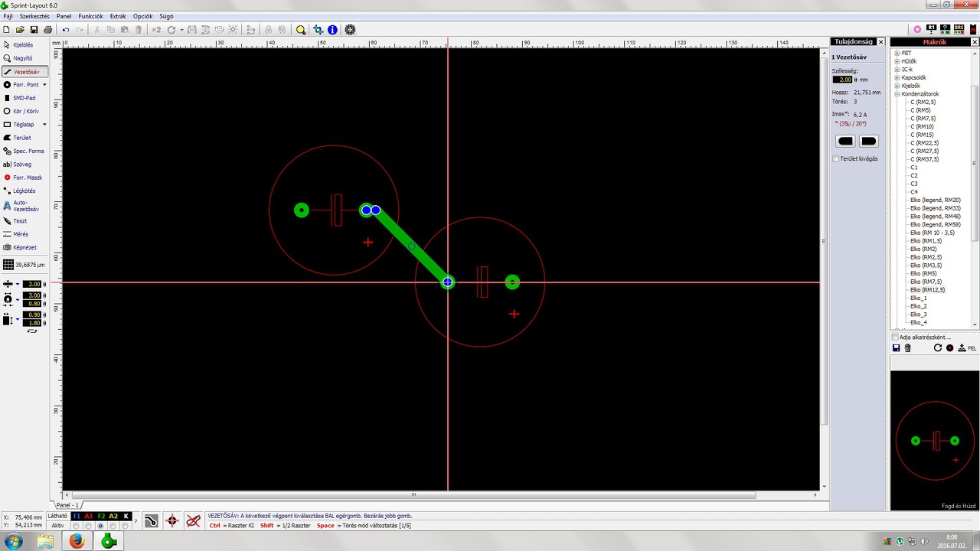Select the Kijelölés pointer tool
This screenshot has height=551, width=980.
click(x=24, y=45)
